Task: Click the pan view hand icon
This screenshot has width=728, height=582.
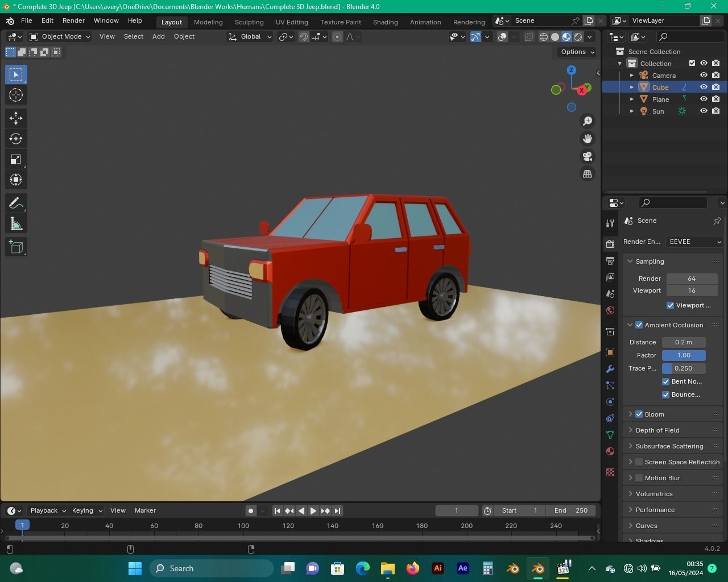Action: point(588,138)
